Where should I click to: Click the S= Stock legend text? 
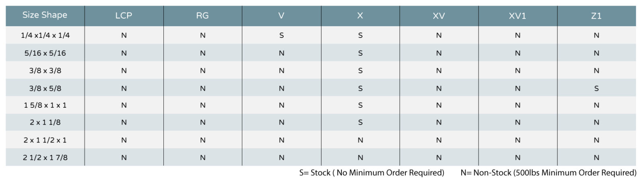(x=372, y=173)
